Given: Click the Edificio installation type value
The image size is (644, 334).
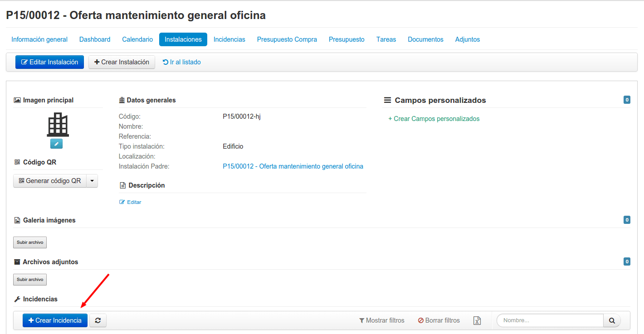Looking at the screenshot, I should (233, 146).
